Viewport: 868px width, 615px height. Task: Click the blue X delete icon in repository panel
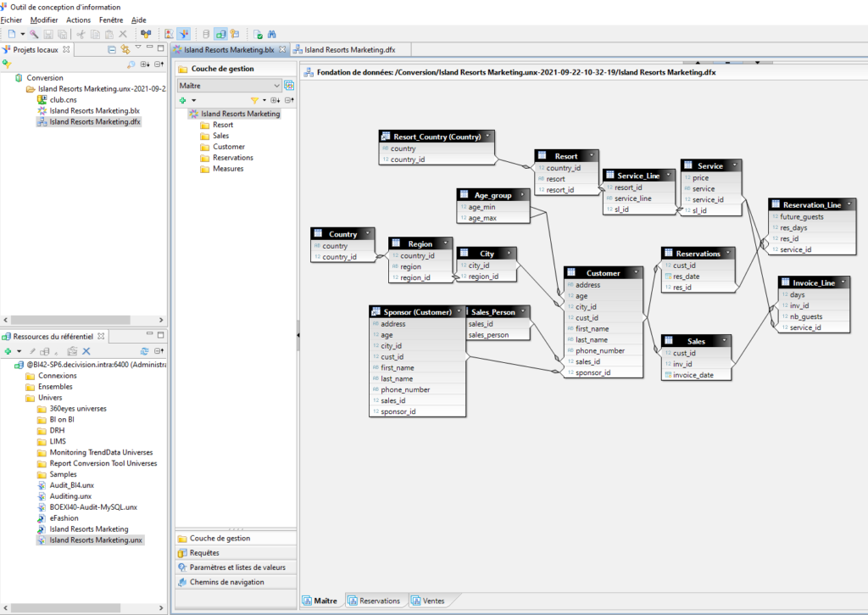(x=86, y=350)
